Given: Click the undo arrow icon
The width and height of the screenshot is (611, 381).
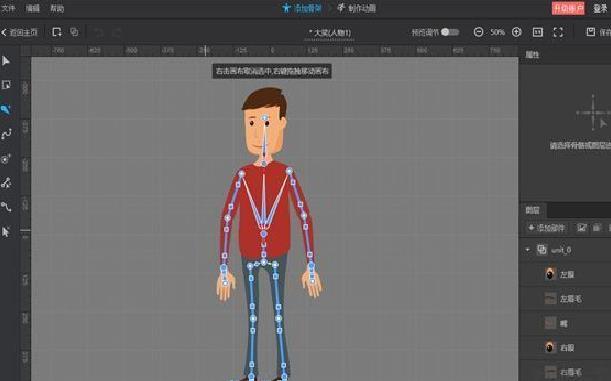Looking at the screenshot, I should [99, 33].
